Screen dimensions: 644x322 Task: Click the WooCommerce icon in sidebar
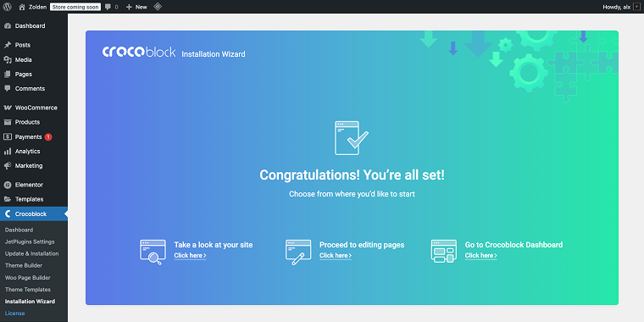pos(8,108)
